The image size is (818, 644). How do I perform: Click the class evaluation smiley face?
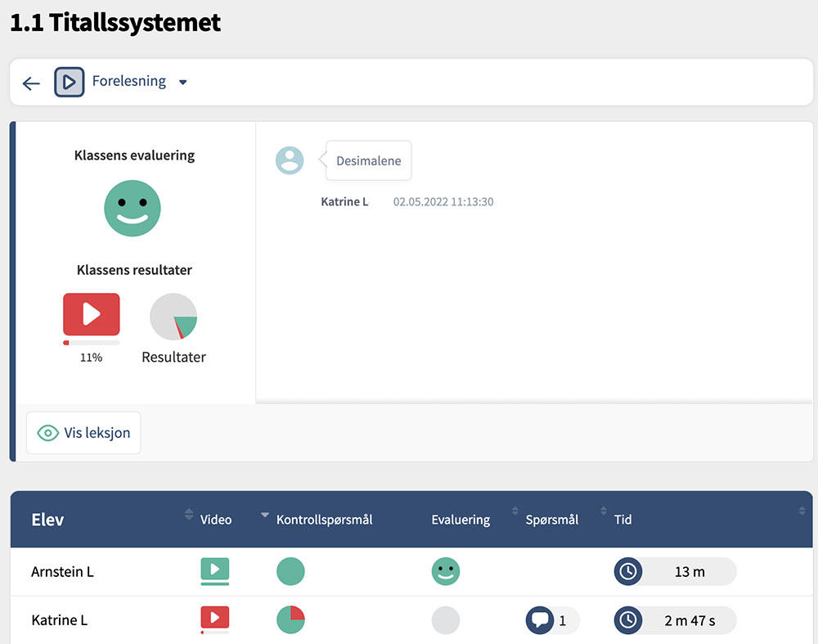[133, 209]
